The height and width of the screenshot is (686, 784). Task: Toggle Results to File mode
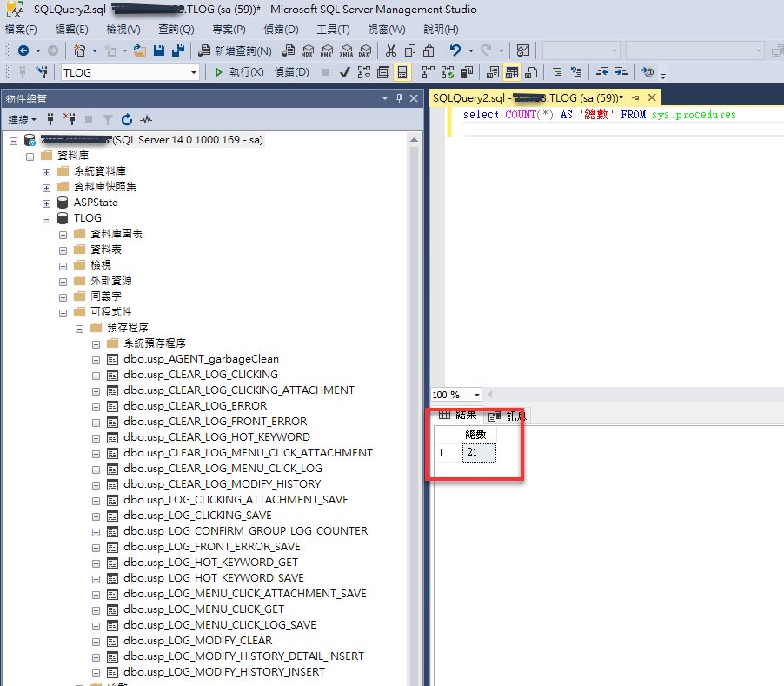(x=531, y=72)
